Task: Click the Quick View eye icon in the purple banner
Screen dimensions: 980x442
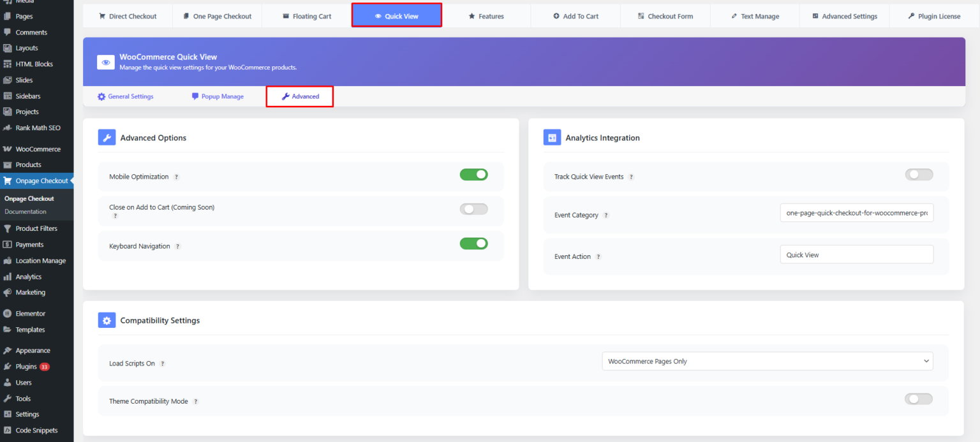Action: (106, 62)
